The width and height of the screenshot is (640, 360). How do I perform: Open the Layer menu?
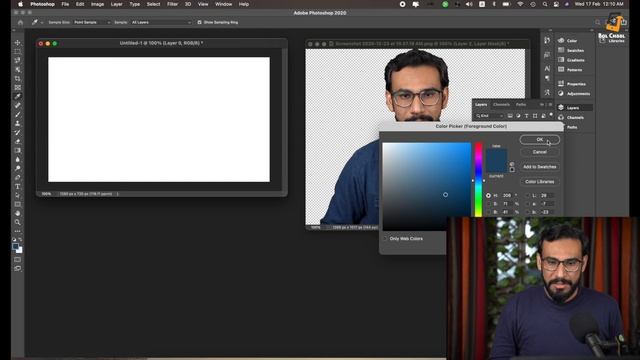pyautogui.click(x=116, y=4)
